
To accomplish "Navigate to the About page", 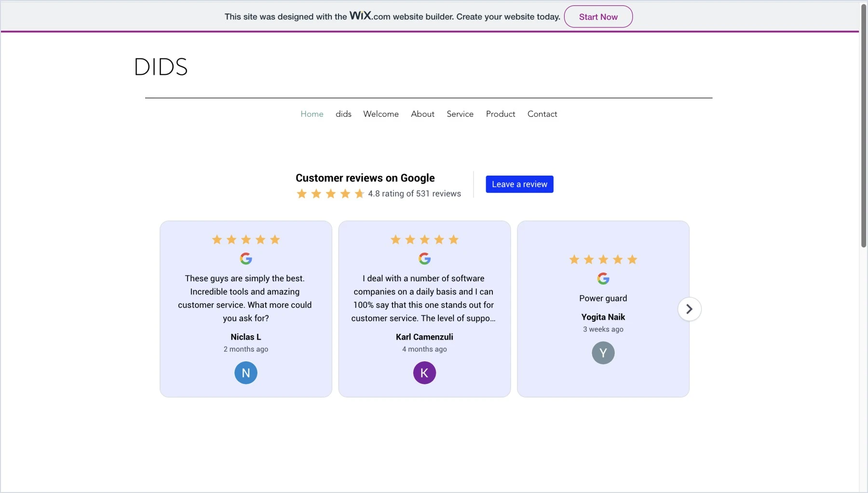I will (x=422, y=114).
